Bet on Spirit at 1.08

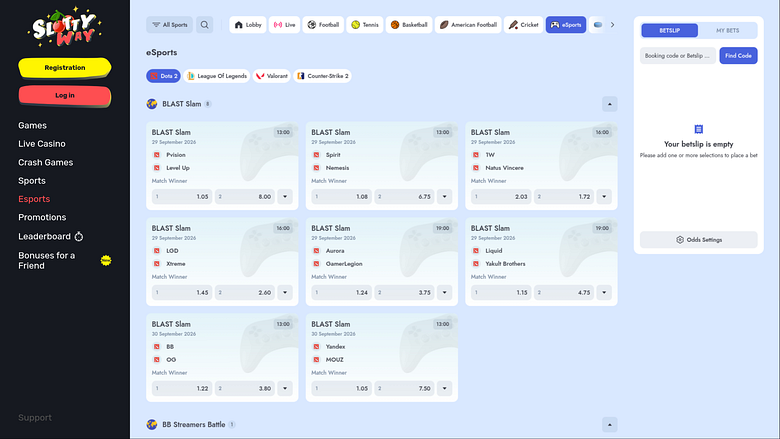(342, 197)
